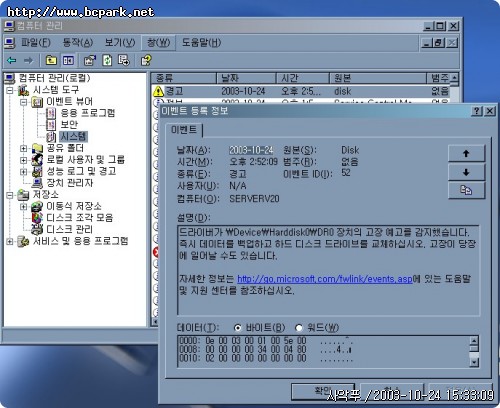The image size is (500, 408).
Task: Click the warning icon on the disk event row
Action: coord(158,91)
